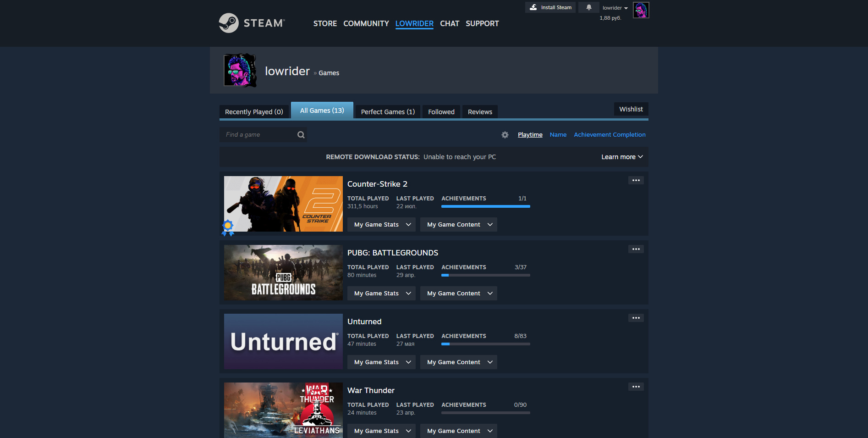868x438 pixels.
Task: Click the header profile avatar icon
Action: click(x=641, y=10)
